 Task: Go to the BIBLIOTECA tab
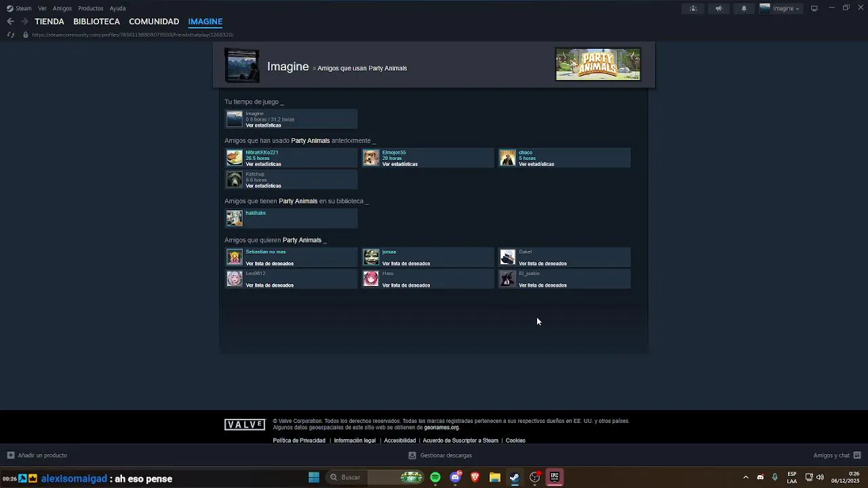[x=96, y=22]
